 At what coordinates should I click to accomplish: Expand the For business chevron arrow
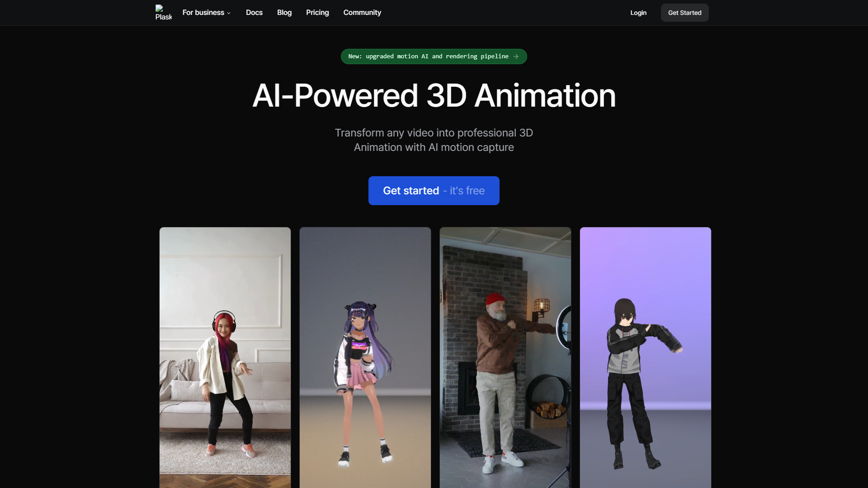point(229,13)
